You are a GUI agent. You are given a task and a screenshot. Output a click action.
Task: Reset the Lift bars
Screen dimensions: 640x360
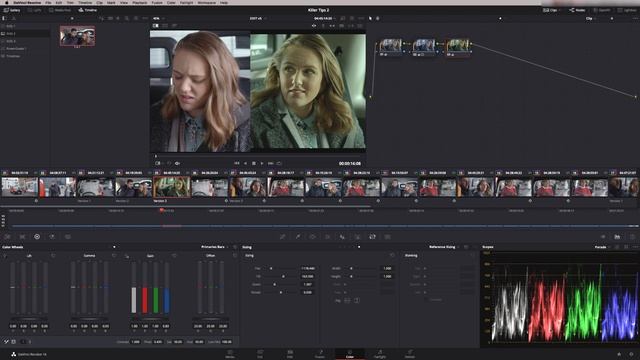click(53, 256)
